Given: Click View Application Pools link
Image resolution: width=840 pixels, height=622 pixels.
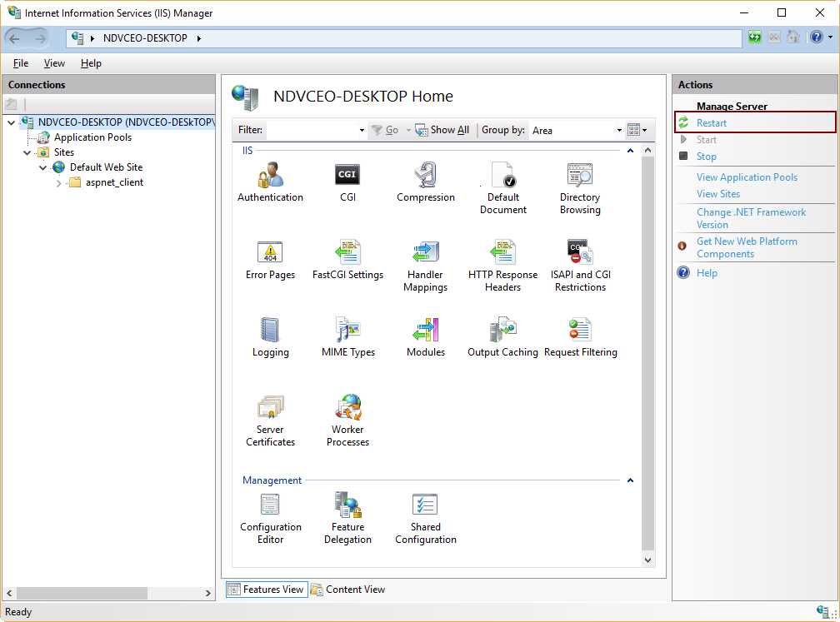Looking at the screenshot, I should [x=746, y=177].
